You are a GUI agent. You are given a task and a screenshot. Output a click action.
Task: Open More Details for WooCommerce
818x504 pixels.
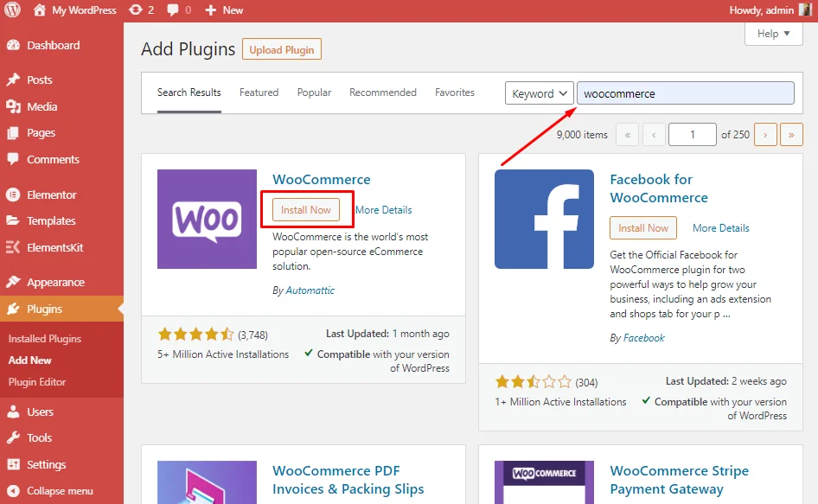(383, 210)
